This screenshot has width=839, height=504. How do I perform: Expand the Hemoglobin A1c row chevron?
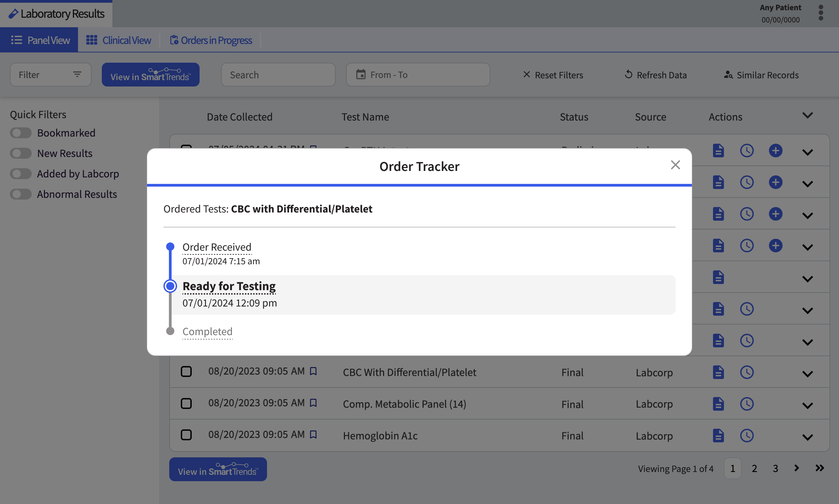click(x=808, y=437)
